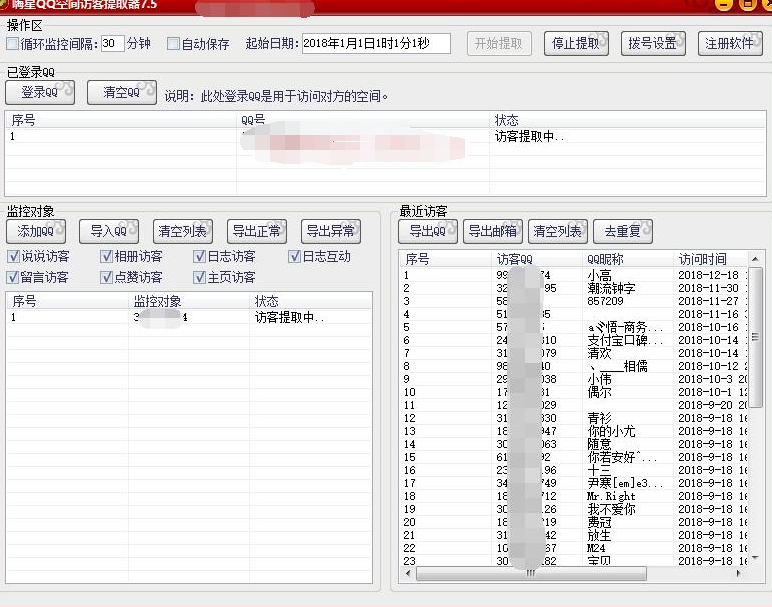Click the 登录QQ button
This screenshot has height=607, width=772.
[x=40, y=93]
